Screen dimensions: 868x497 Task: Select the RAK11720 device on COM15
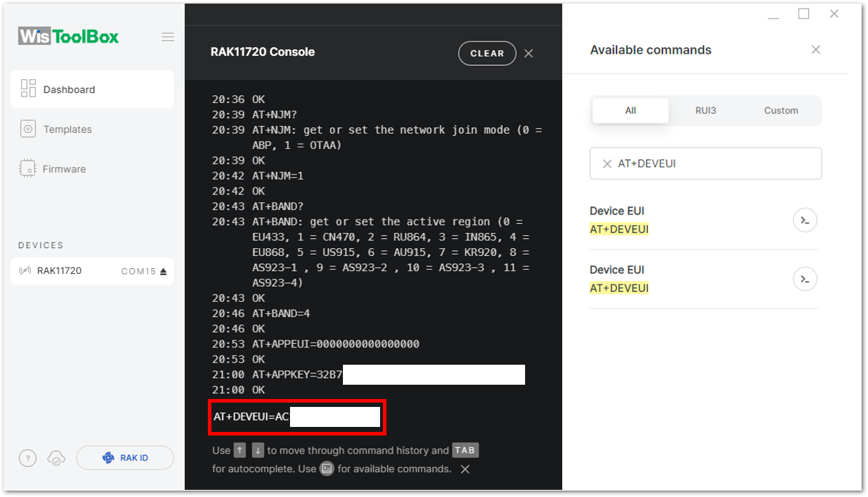pyautogui.click(x=92, y=271)
